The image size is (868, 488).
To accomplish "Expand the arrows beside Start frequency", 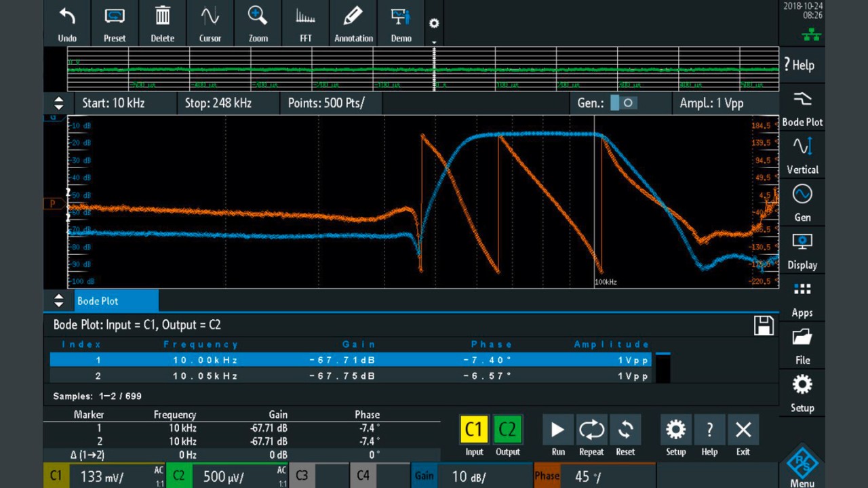I will click(x=59, y=103).
